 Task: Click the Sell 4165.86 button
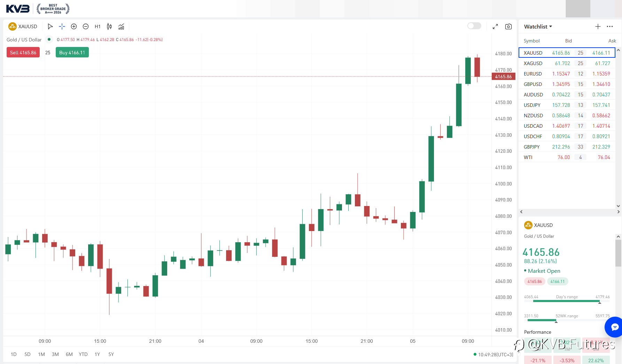(x=23, y=53)
